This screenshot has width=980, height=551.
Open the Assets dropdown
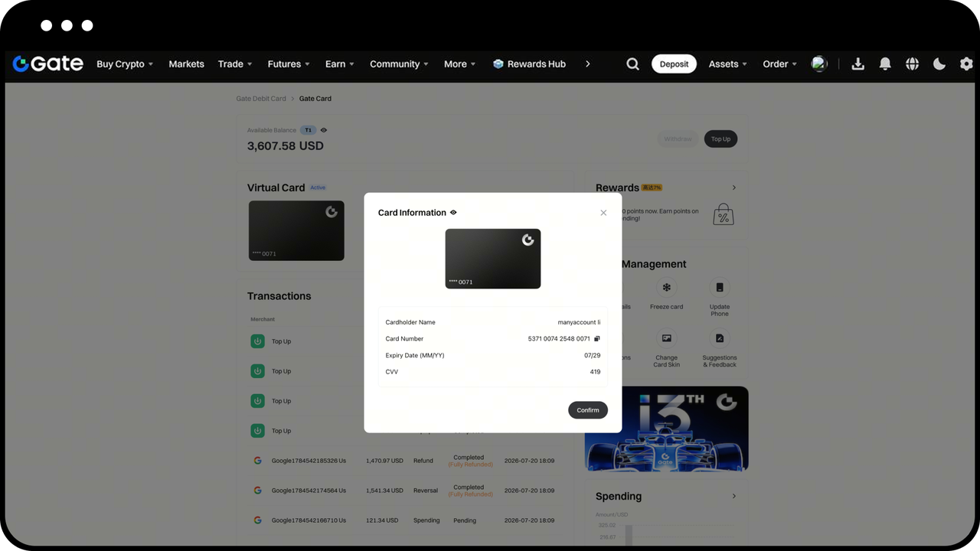(727, 64)
